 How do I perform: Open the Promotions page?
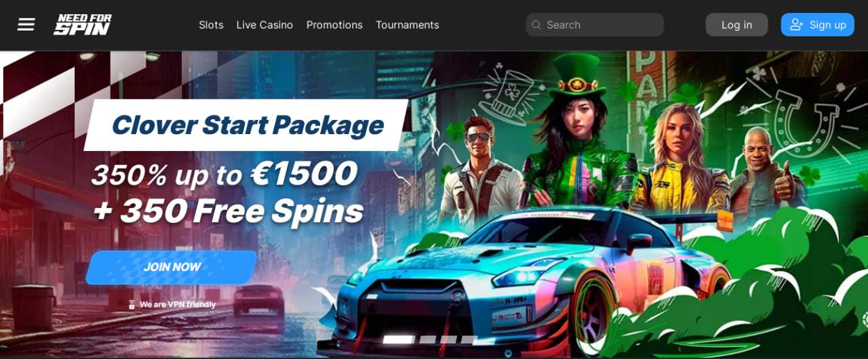point(334,25)
